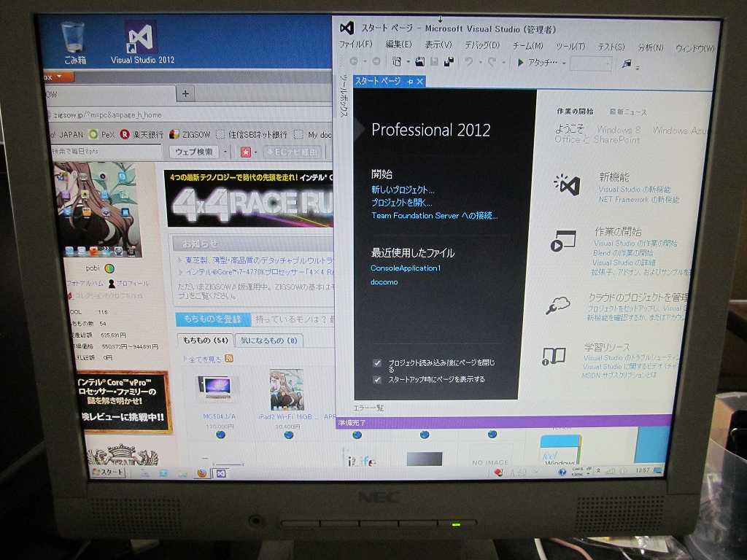Click the 作業の開始 play-window icon
747x560 pixels.
click(x=563, y=241)
